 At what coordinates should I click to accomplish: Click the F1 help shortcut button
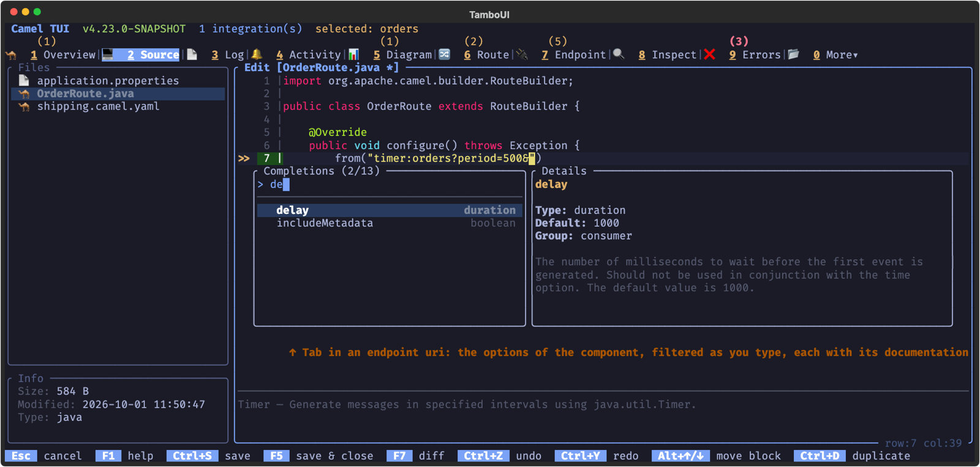(125, 456)
